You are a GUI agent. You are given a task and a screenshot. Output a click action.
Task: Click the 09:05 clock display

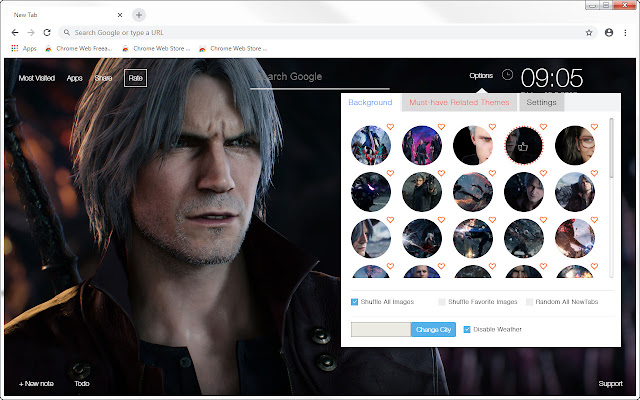[x=551, y=78]
